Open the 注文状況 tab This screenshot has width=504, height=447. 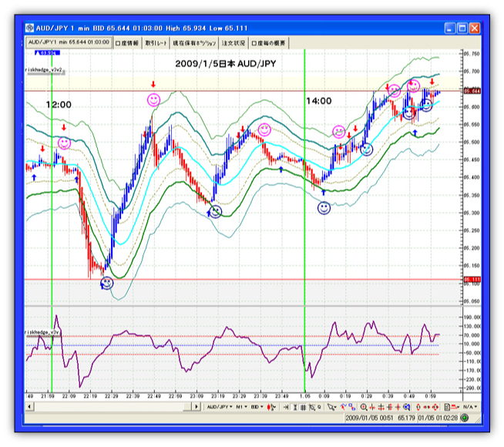pyautogui.click(x=232, y=43)
